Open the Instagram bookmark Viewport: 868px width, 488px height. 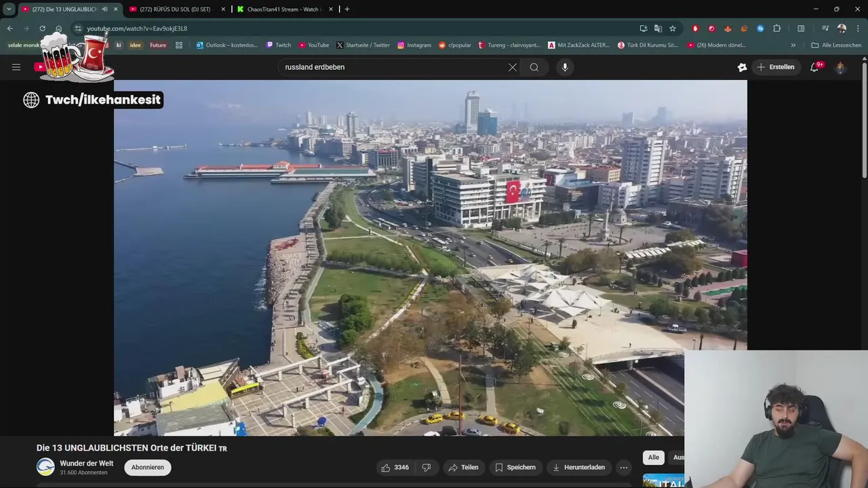tap(414, 45)
